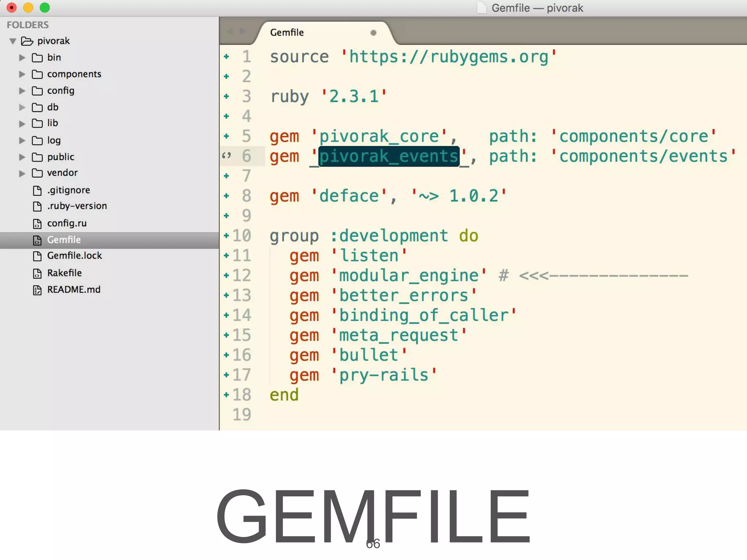Expand the config folder arrow

(x=22, y=91)
